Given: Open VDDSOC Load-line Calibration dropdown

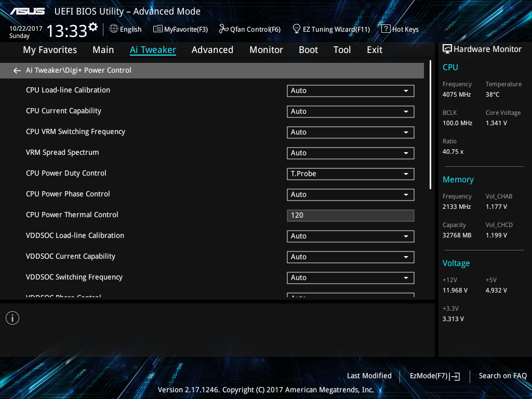Looking at the screenshot, I should (351, 236).
